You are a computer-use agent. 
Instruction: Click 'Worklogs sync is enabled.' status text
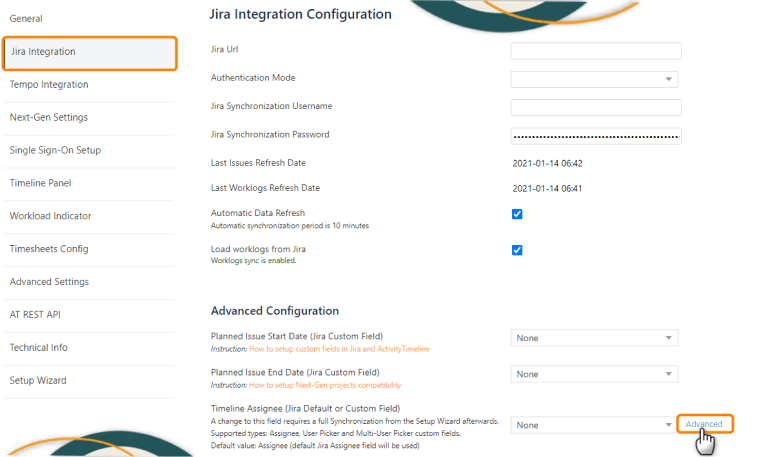(253, 261)
